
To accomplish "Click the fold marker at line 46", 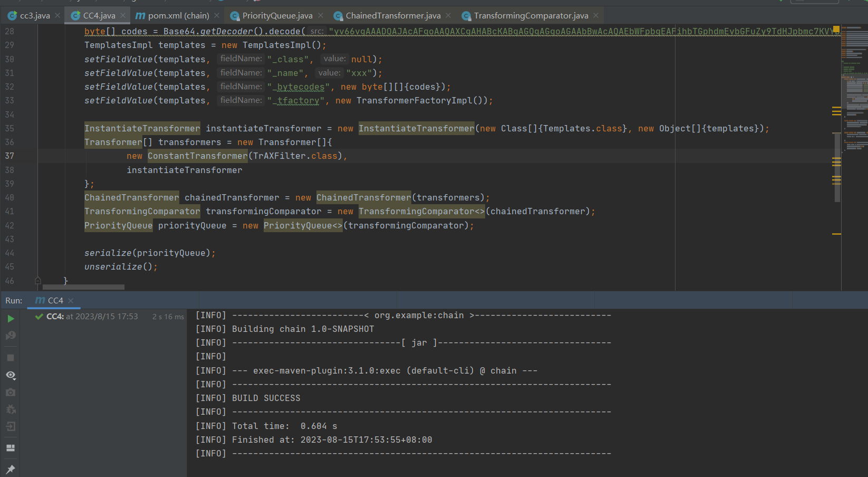I will click(x=37, y=281).
